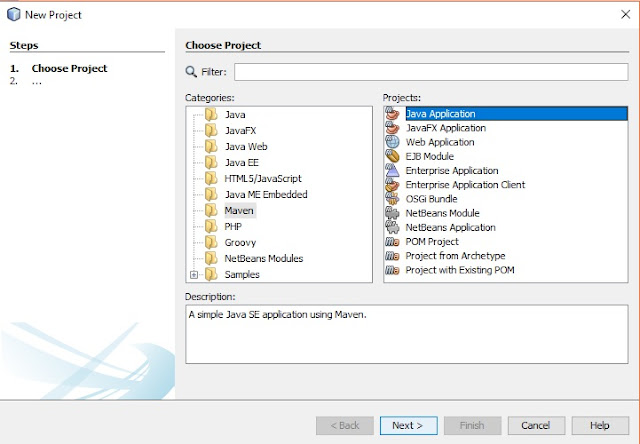Choose JavaFX Application project type
This screenshot has width=640, height=444.
pos(446,128)
